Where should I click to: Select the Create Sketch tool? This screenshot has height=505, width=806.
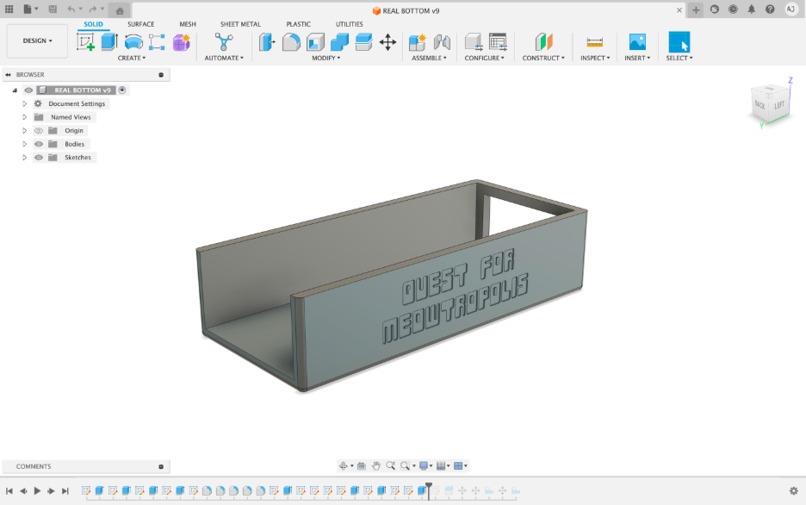(x=85, y=42)
